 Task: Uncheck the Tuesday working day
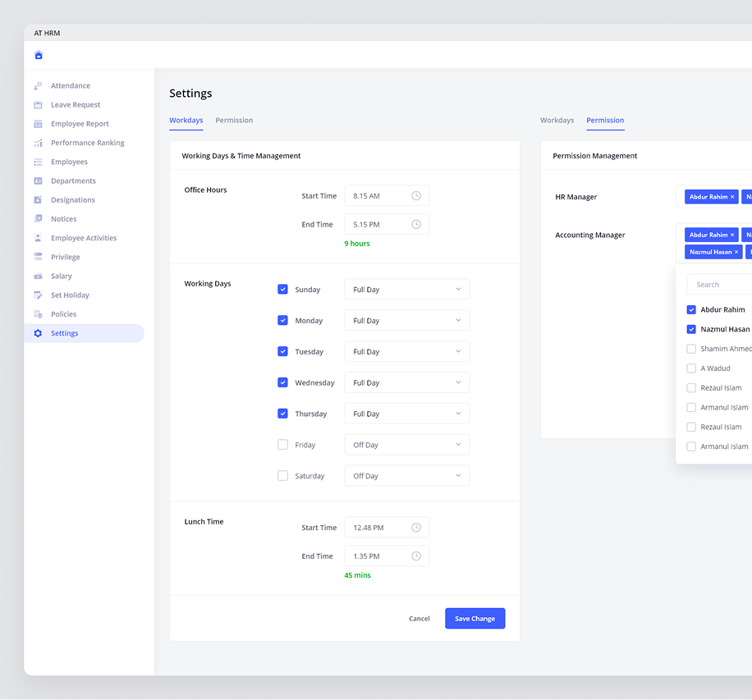[283, 351]
